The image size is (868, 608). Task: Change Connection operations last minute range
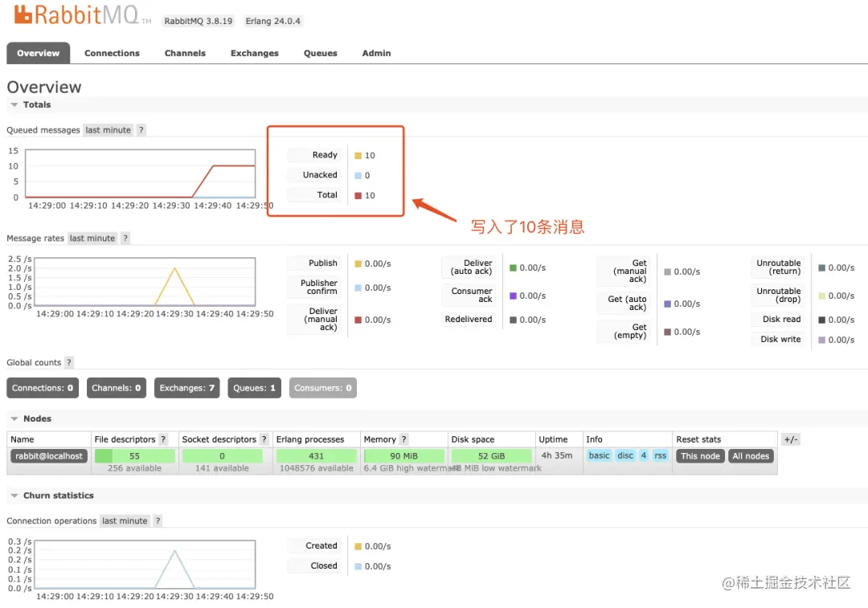pyautogui.click(x=125, y=521)
